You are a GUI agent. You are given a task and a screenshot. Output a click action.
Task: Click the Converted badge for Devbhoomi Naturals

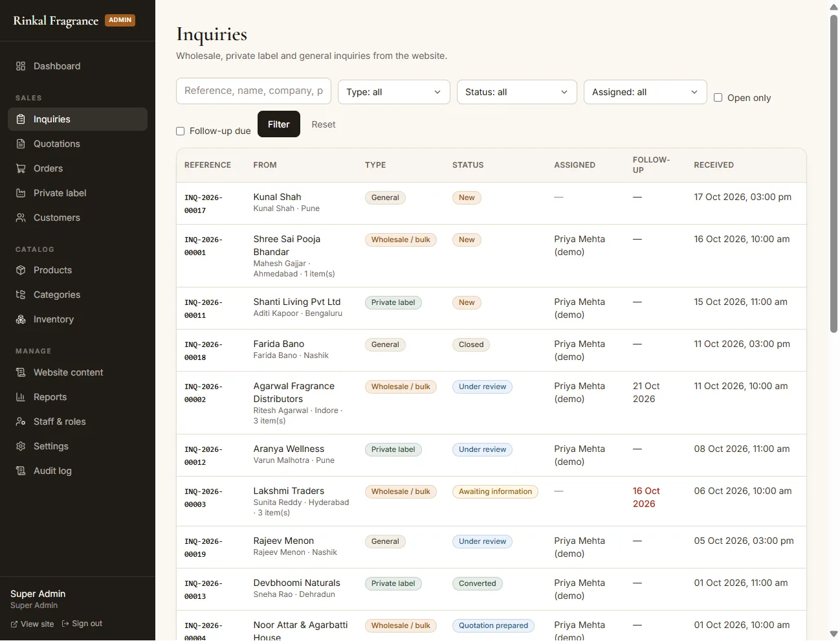tap(478, 583)
